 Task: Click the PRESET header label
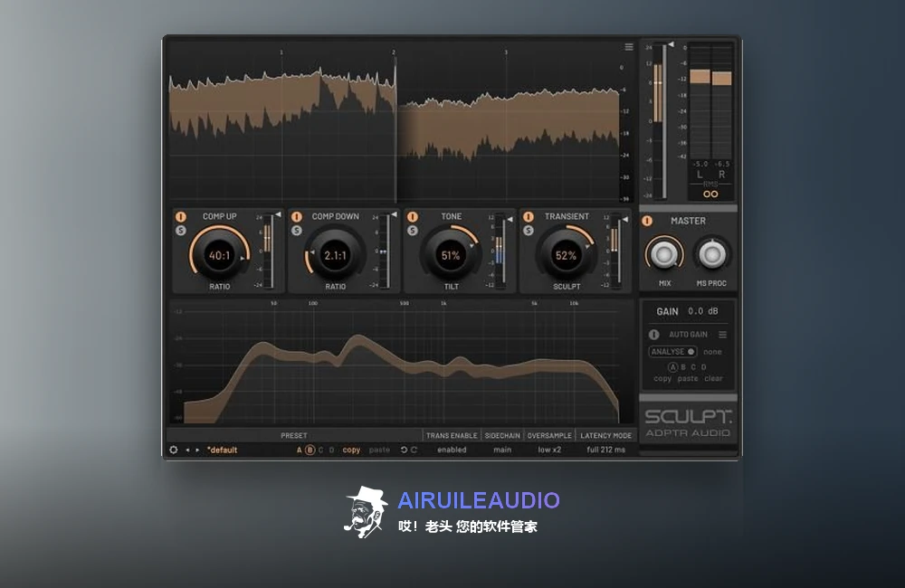click(294, 436)
